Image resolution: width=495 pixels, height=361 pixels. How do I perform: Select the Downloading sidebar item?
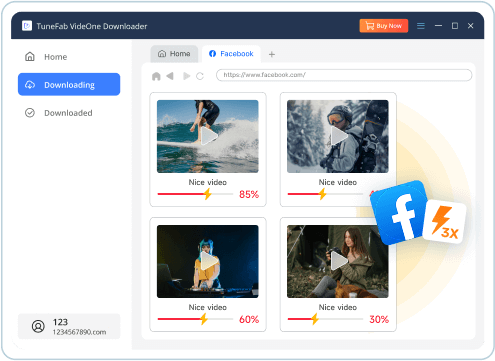pyautogui.click(x=69, y=84)
